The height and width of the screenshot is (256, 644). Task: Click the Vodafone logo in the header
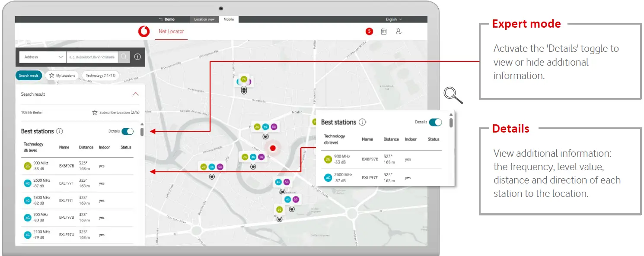coord(143,32)
